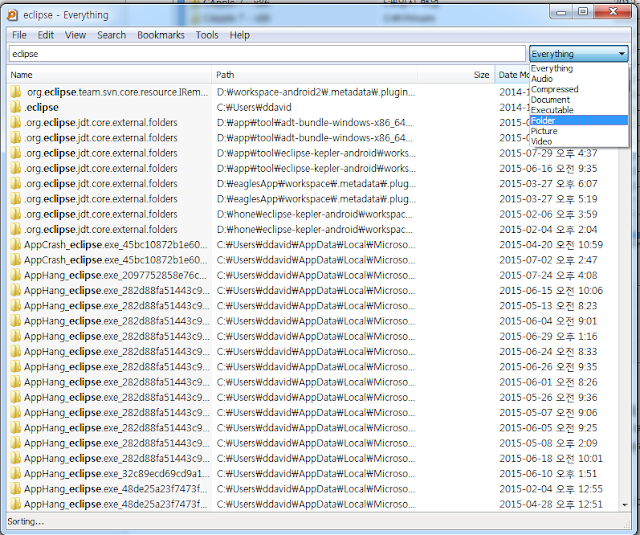Sort results by the Name column header
The image size is (640, 535).
[x=109, y=75]
